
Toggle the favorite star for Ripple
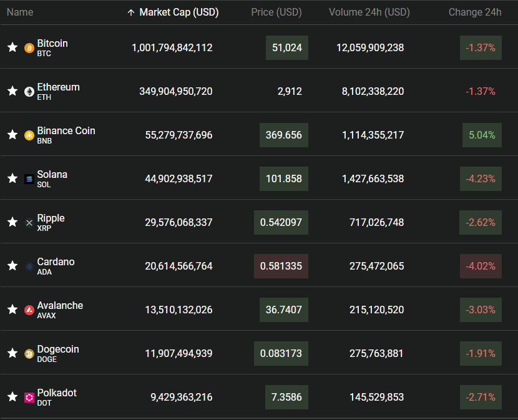(x=12, y=222)
